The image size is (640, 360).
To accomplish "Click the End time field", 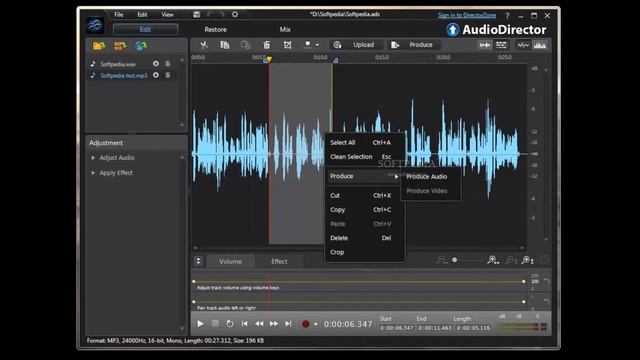I will [x=435, y=328].
